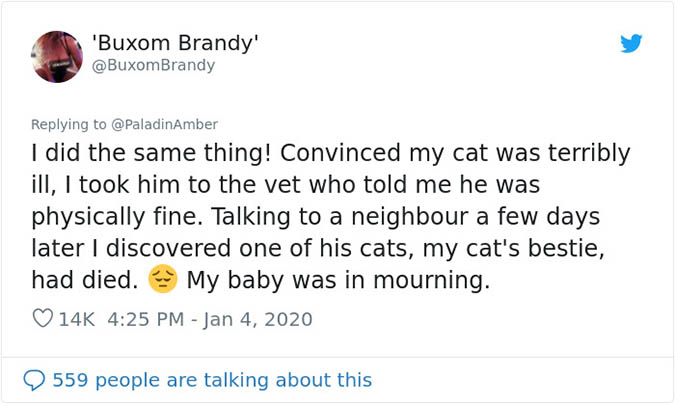Open '559 people are talking about this'
The image size is (675, 404).
(x=211, y=380)
